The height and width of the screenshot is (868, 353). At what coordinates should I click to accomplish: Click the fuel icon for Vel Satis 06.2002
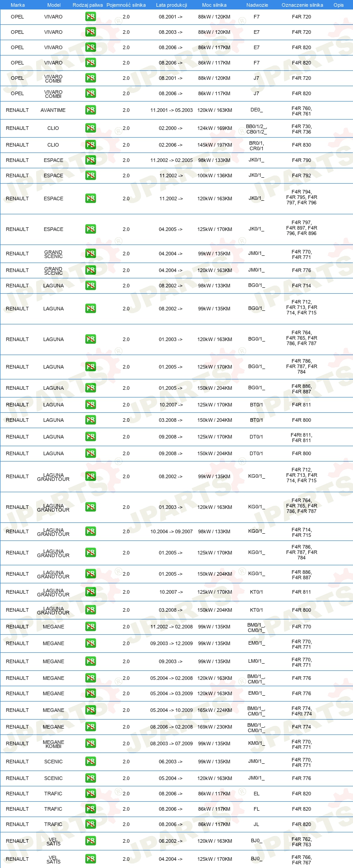91,841
